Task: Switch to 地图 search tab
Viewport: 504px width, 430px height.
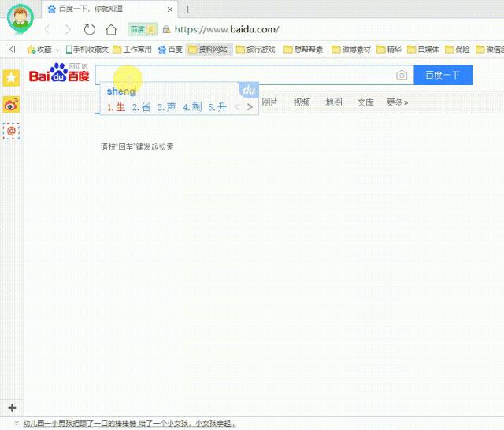Action: [334, 102]
